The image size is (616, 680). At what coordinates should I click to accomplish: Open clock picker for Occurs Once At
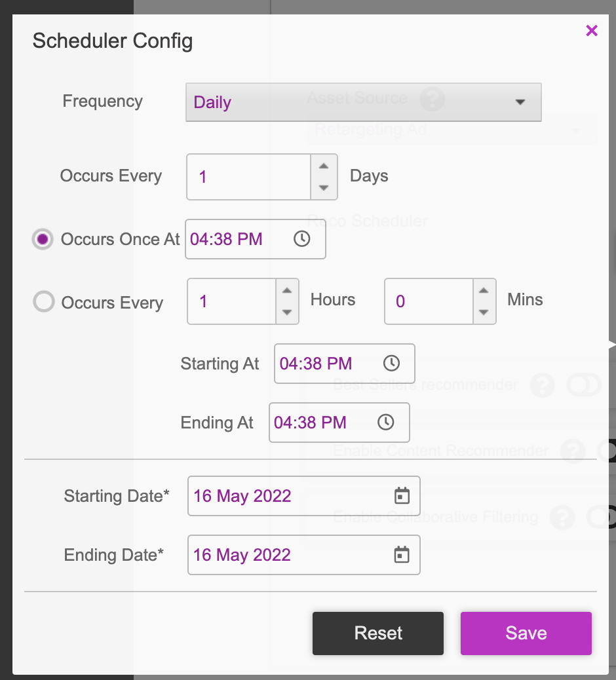tap(302, 239)
